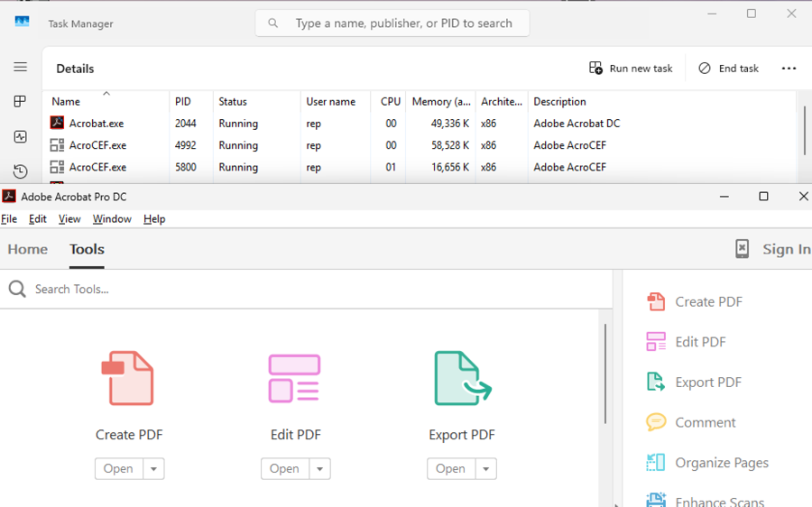Click the 58,528 K memory value
The width and height of the screenshot is (812, 507).
pos(450,145)
